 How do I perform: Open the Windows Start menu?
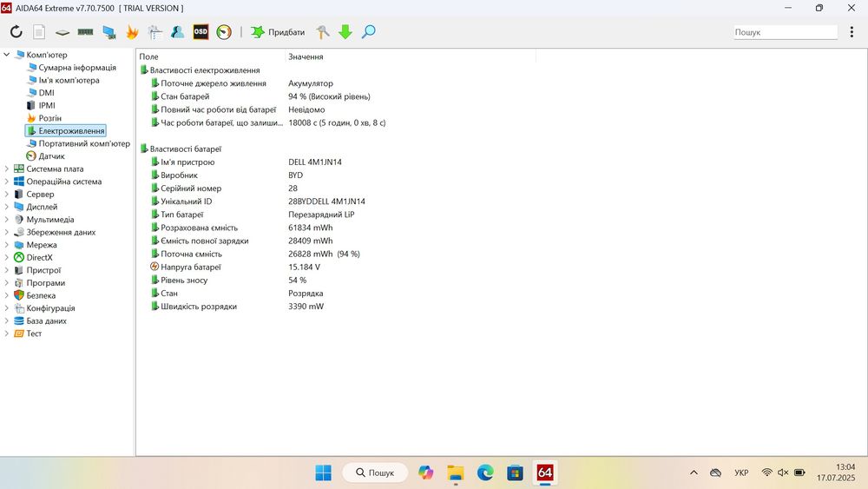tap(323, 472)
